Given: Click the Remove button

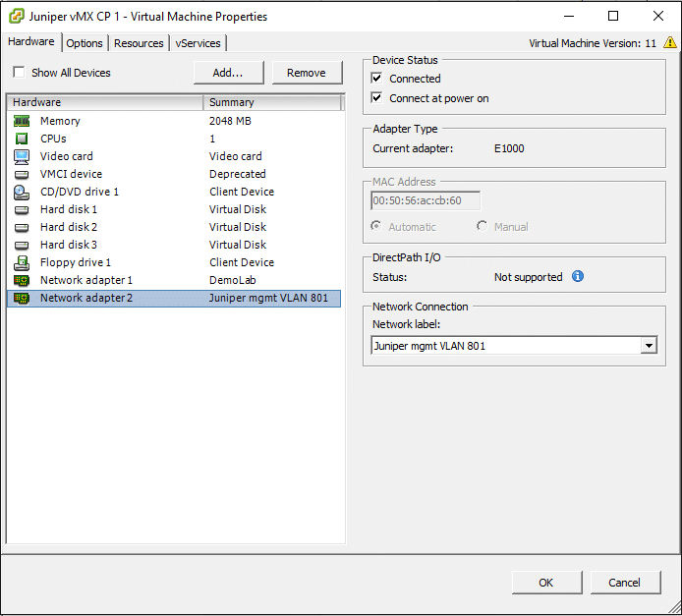Looking at the screenshot, I should point(307,73).
